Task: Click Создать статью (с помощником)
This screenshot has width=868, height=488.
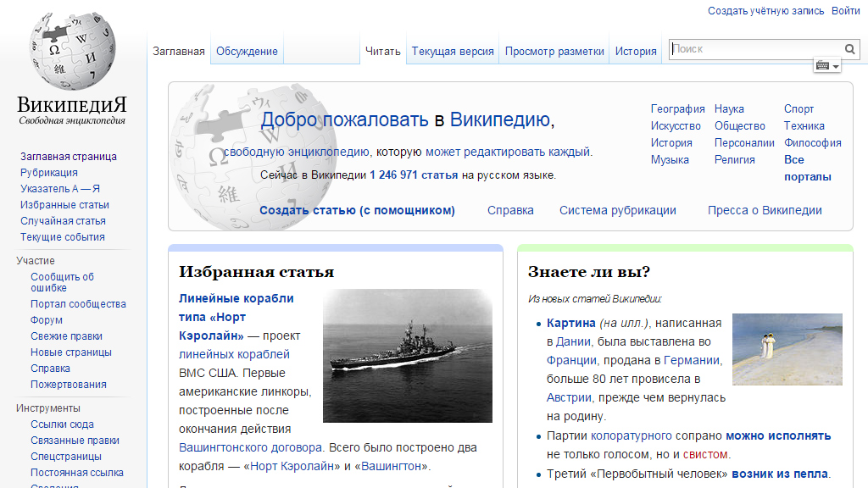Action: coord(357,210)
